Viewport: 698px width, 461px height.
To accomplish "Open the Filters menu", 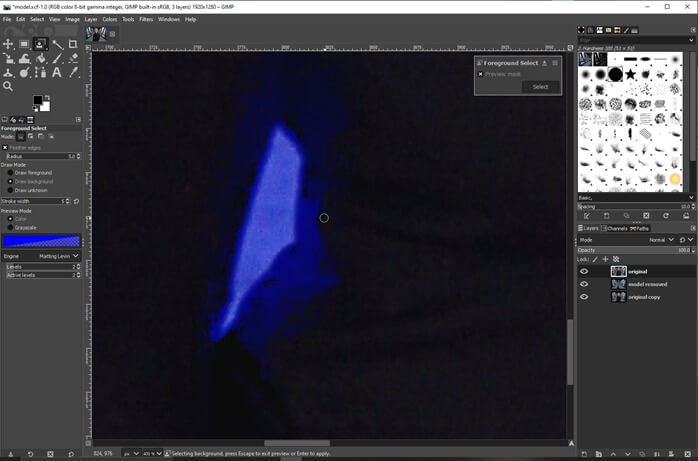I will tap(146, 19).
